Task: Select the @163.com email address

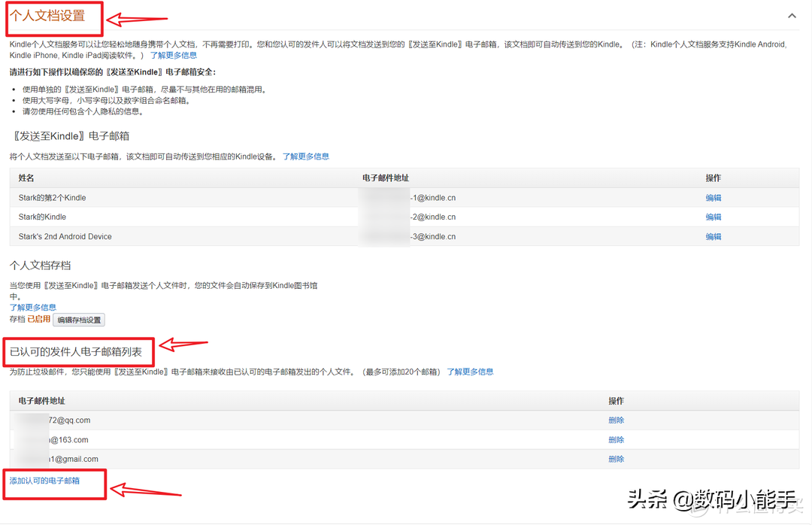Action: (x=68, y=440)
